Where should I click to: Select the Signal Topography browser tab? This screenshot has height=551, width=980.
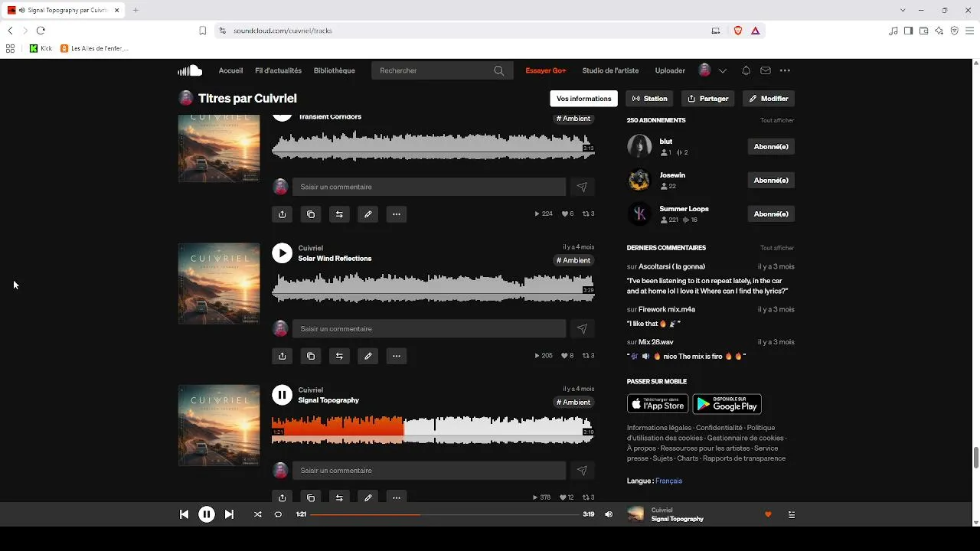tap(64, 10)
